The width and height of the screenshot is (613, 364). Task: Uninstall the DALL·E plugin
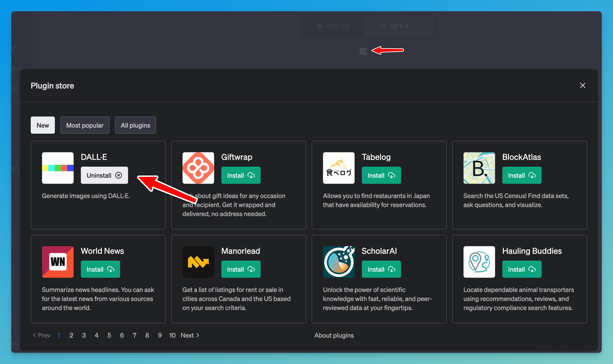pos(105,175)
